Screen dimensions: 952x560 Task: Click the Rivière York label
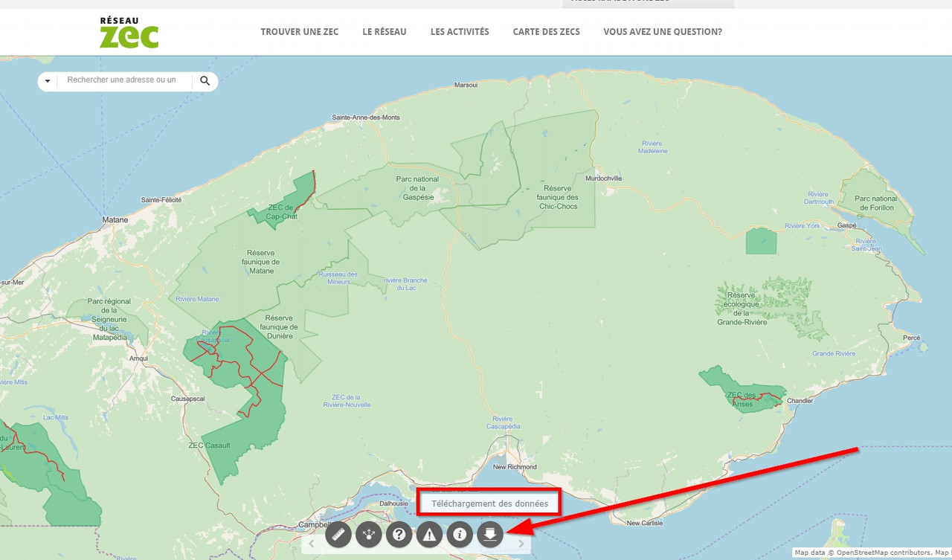coord(802,225)
